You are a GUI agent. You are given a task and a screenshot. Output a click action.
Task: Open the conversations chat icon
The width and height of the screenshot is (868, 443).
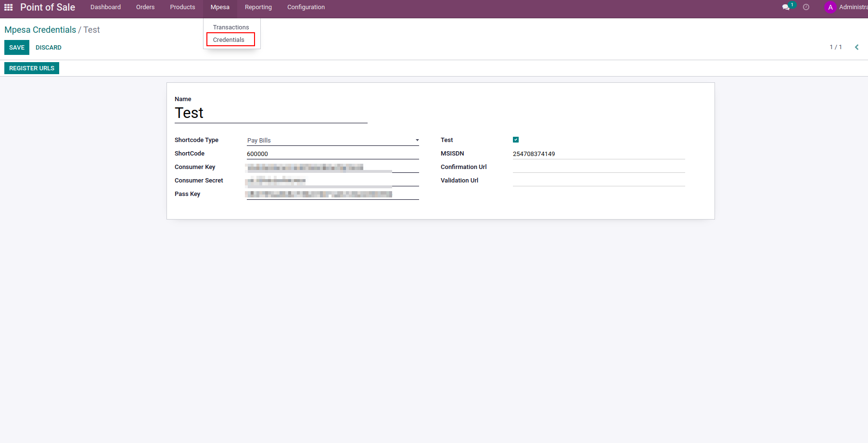click(x=786, y=7)
